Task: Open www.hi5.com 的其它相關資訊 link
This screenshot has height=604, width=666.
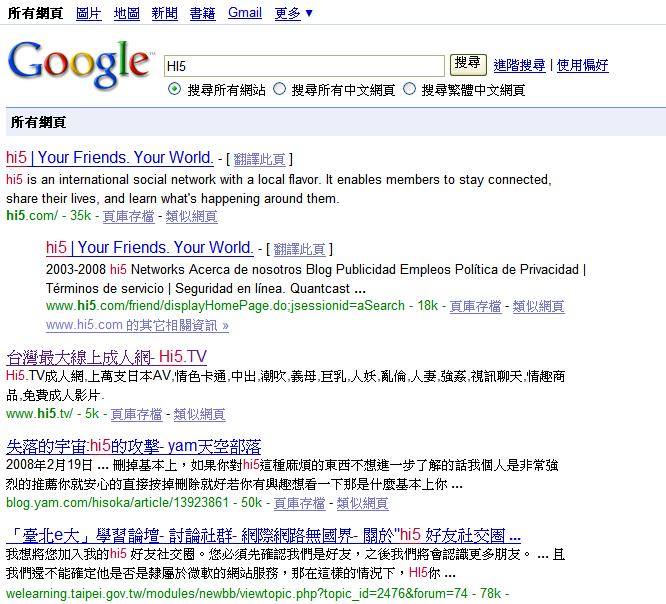Action: [x=137, y=325]
